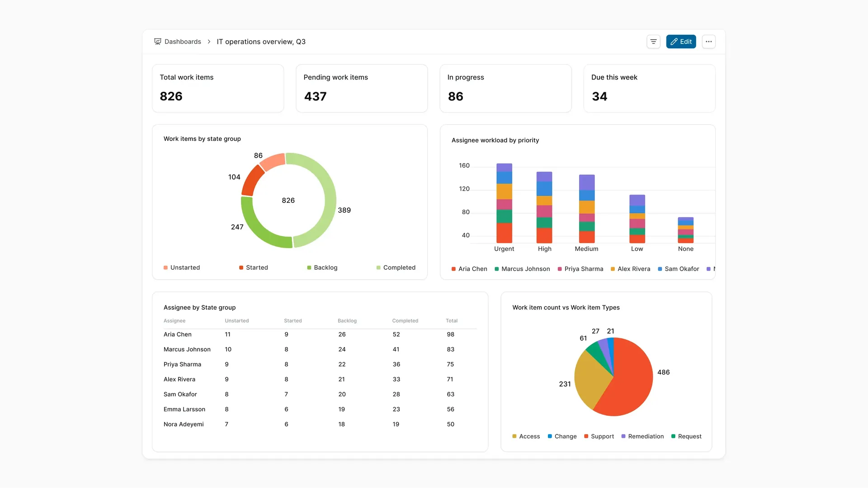Toggle the Unstarted legend swatch
The image size is (868, 488).
coord(166,267)
